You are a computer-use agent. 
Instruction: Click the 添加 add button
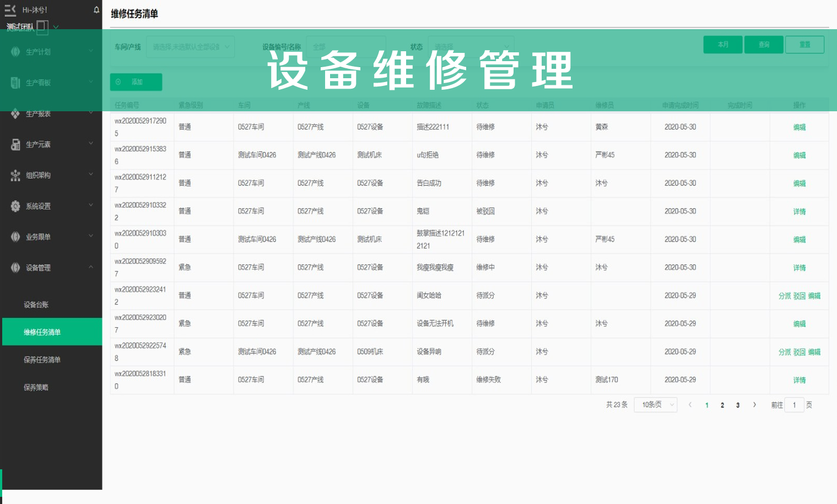click(136, 82)
